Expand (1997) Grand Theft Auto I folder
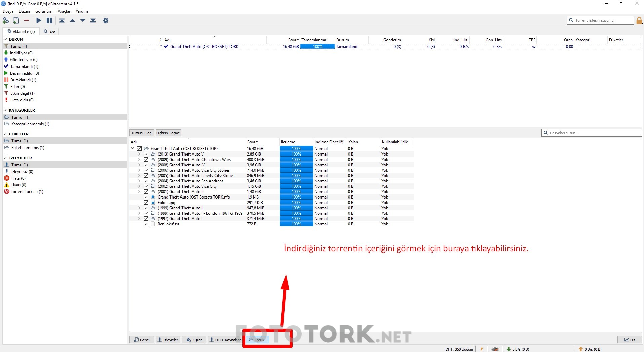The width and height of the screenshot is (644, 352). (139, 219)
